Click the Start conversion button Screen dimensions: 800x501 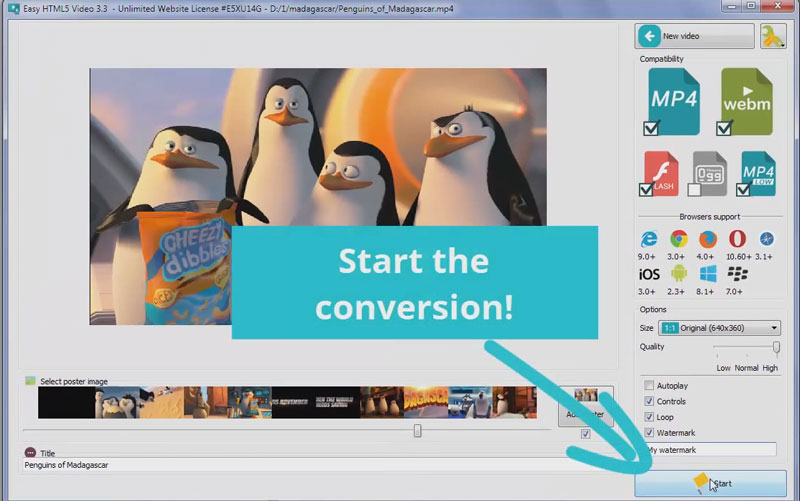point(710,484)
